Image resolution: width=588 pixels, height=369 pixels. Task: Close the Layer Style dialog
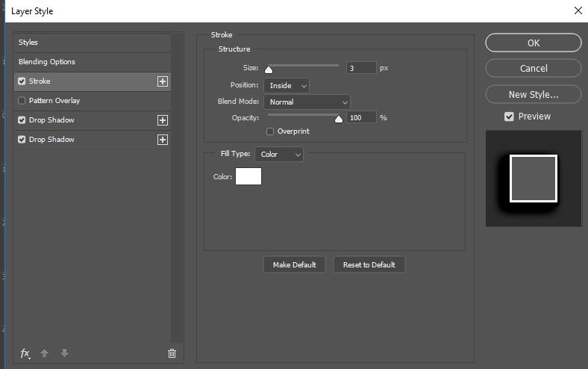point(578,10)
